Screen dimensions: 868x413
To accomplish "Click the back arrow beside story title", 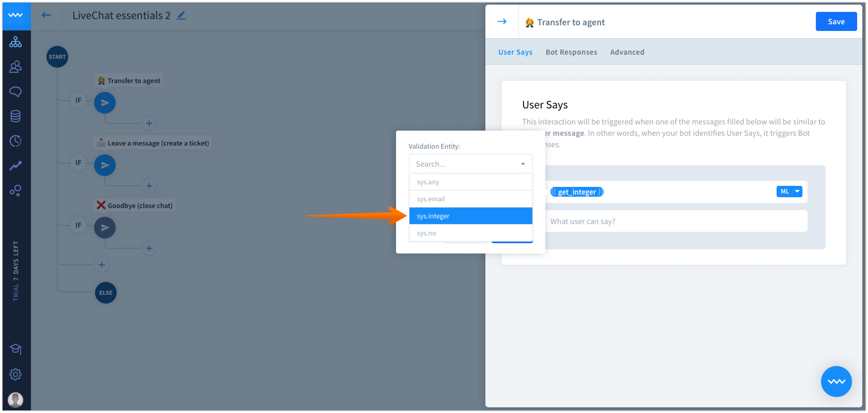I will pyautogui.click(x=46, y=15).
